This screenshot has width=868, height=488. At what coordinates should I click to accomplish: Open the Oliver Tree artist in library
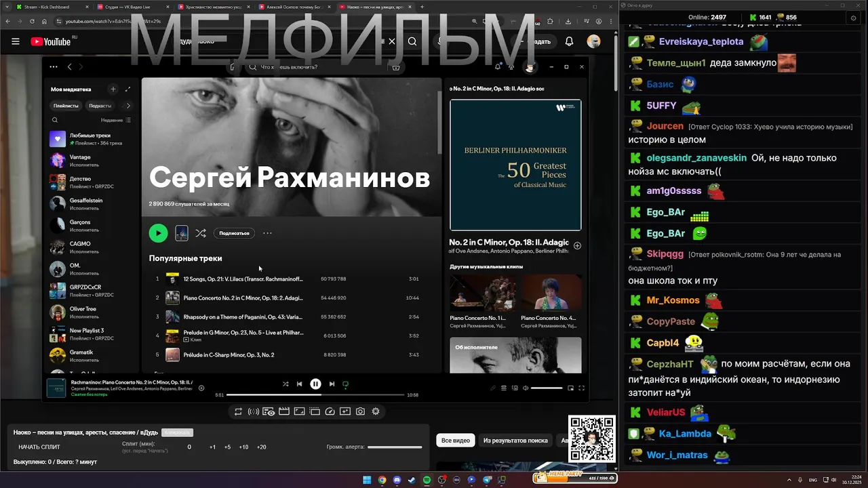(x=91, y=312)
